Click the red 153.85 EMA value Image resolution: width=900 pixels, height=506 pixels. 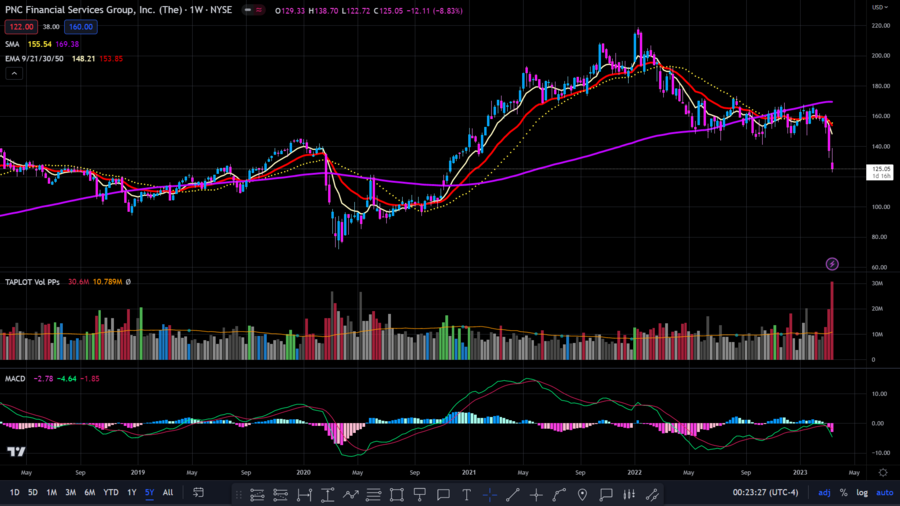111,59
